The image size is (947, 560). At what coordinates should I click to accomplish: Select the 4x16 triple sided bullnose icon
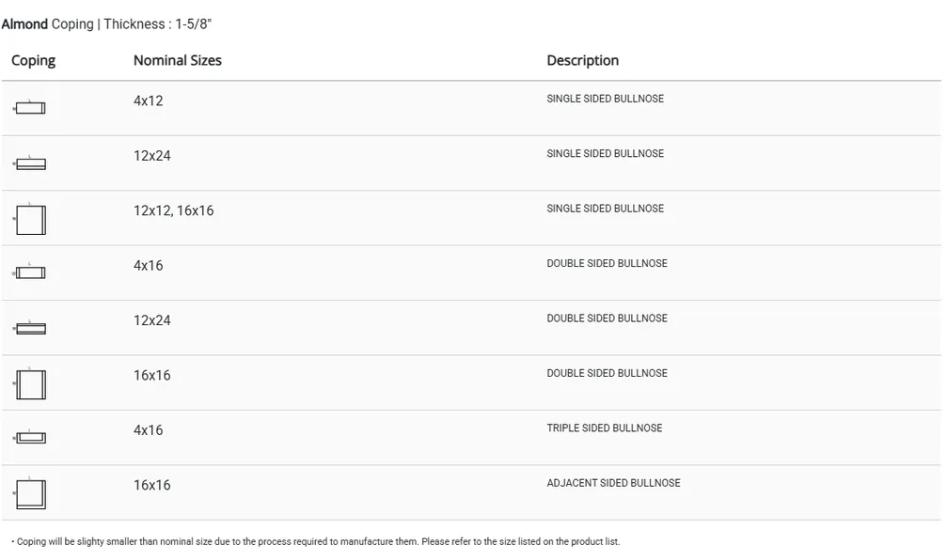(30, 438)
